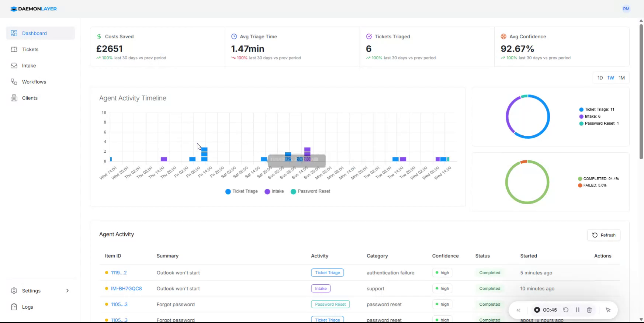Hide Password Reset series in timeline legend
The image size is (644, 323).
[310, 191]
